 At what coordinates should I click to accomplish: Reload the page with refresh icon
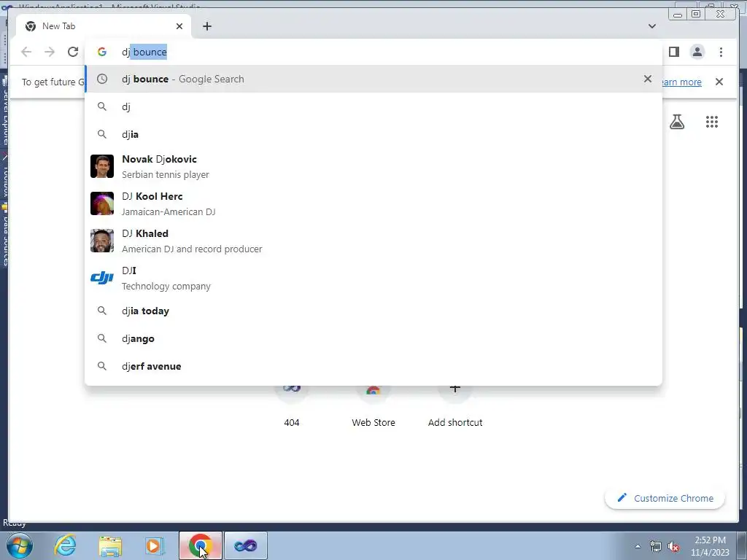click(73, 52)
